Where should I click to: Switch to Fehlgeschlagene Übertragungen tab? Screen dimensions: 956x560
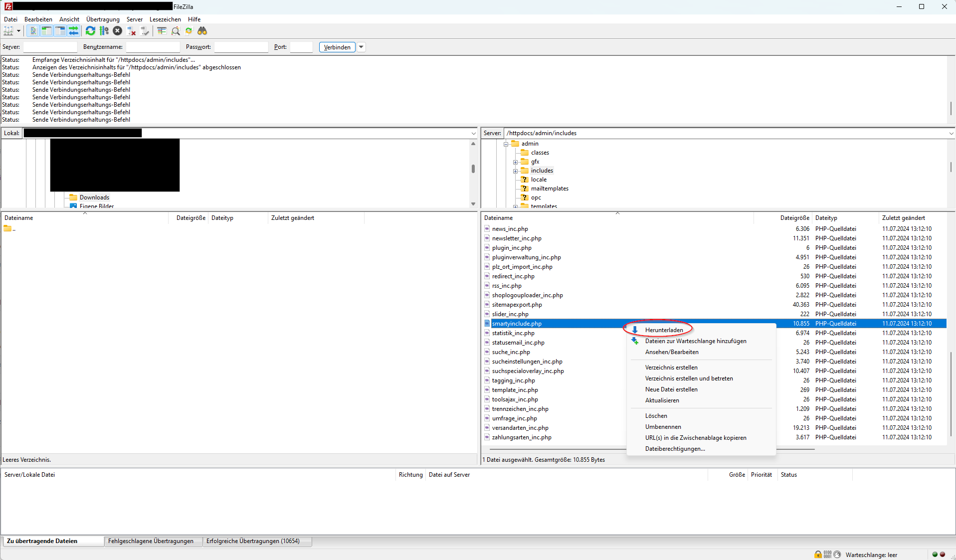pos(151,541)
